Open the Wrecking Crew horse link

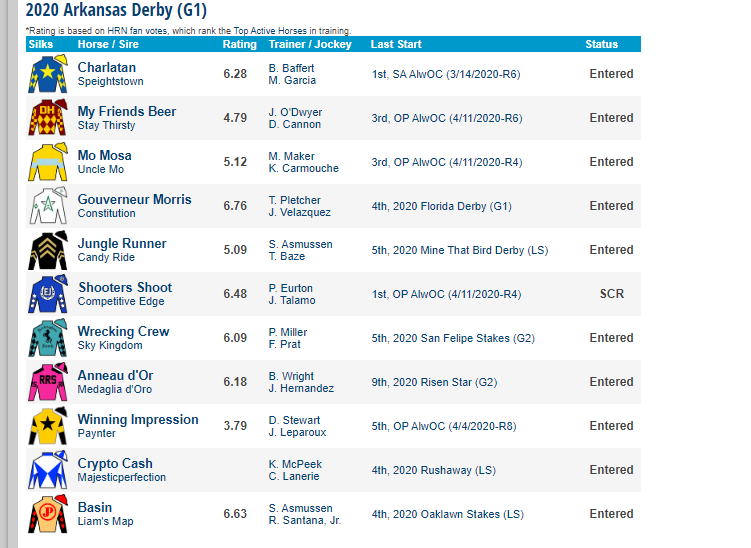[124, 331]
